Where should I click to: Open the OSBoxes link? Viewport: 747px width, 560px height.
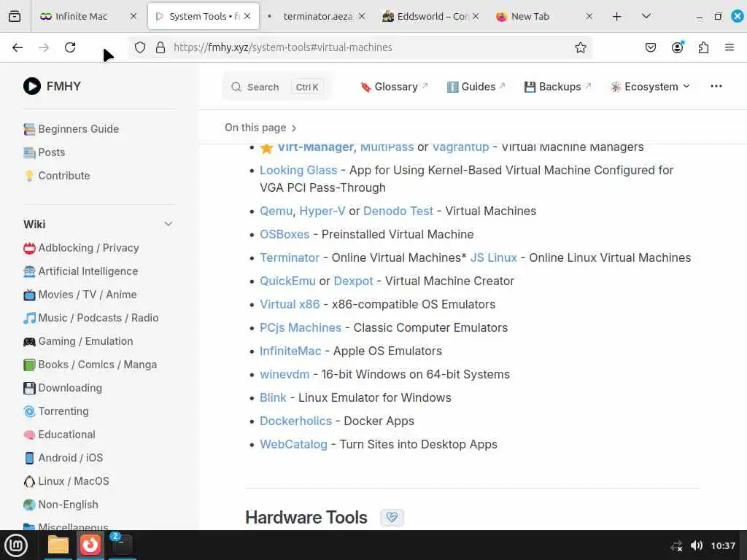click(285, 234)
